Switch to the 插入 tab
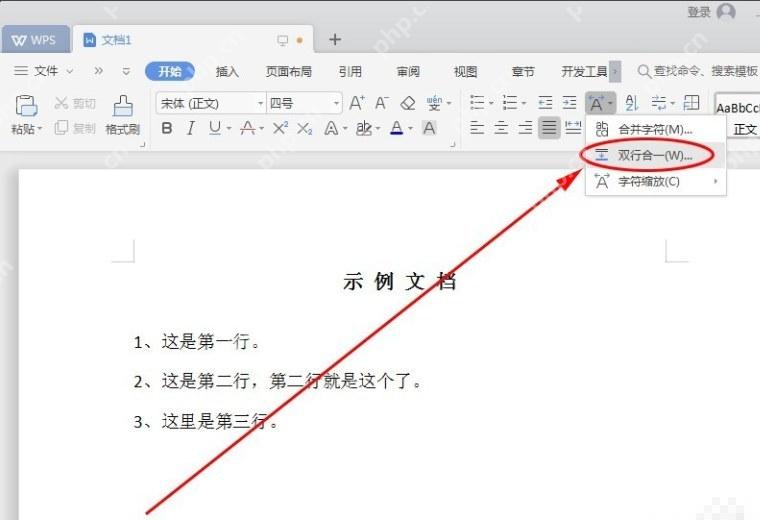The image size is (760, 520). coord(227,72)
